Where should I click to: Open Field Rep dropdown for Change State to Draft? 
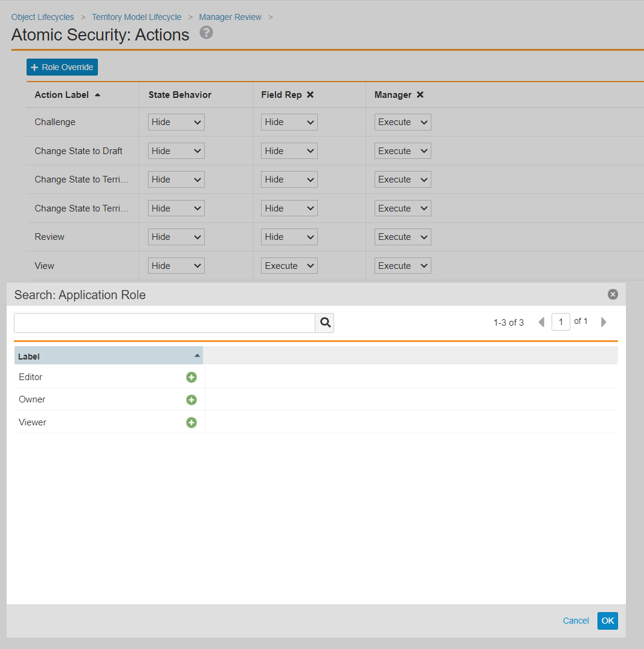click(289, 151)
